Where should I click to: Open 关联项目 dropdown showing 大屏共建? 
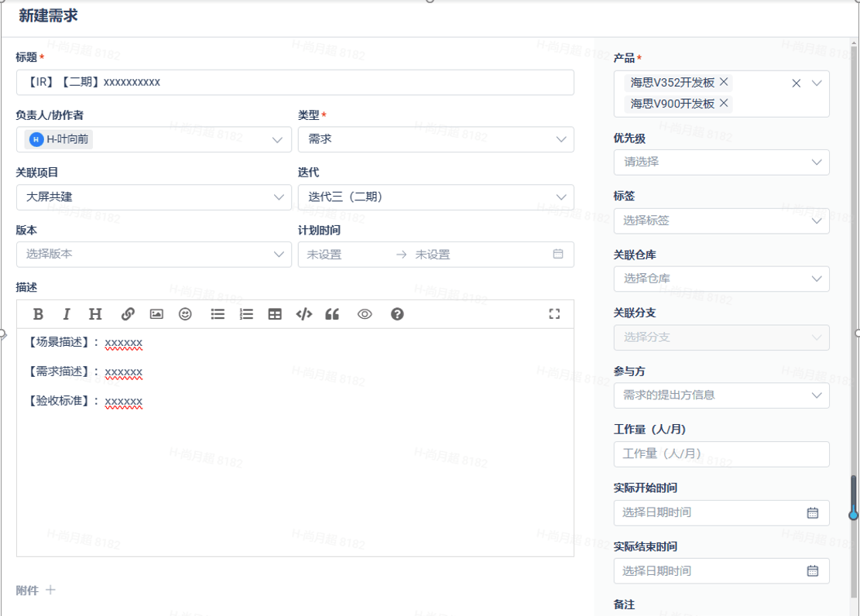click(154, 197)
